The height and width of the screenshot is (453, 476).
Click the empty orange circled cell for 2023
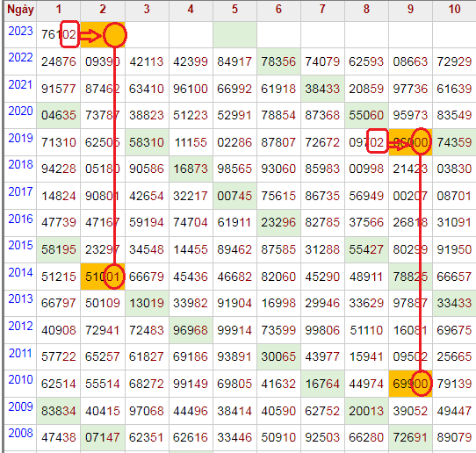[115, 35]
